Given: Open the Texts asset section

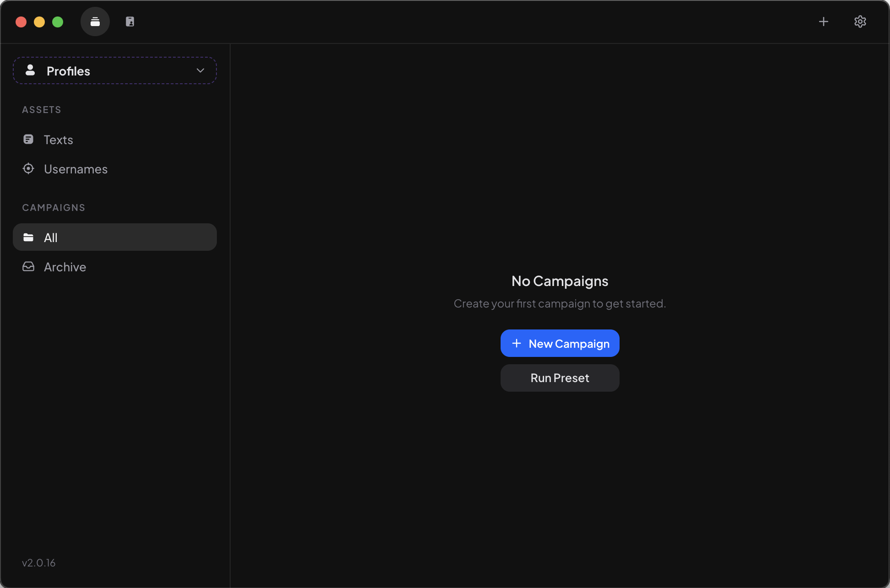Looking at the screenshot, I should click(115, 140).
